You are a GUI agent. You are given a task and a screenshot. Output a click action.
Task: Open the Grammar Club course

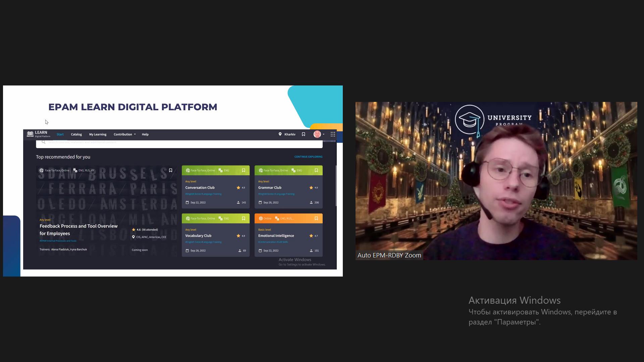[x=270, y=188]
